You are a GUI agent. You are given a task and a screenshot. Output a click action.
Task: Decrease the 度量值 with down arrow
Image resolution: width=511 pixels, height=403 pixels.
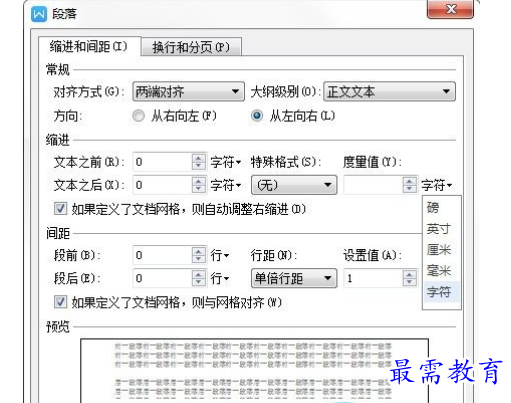(x=410, y=189)
